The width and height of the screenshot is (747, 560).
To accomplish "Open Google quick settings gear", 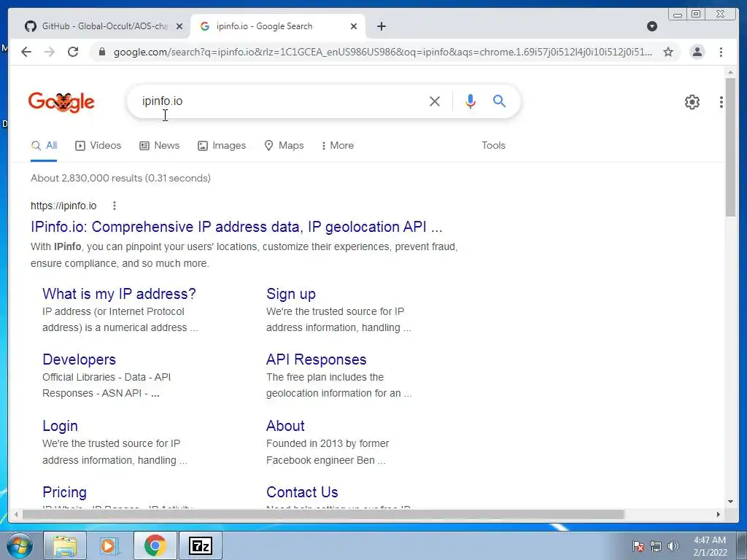I will tap(692, 102).
